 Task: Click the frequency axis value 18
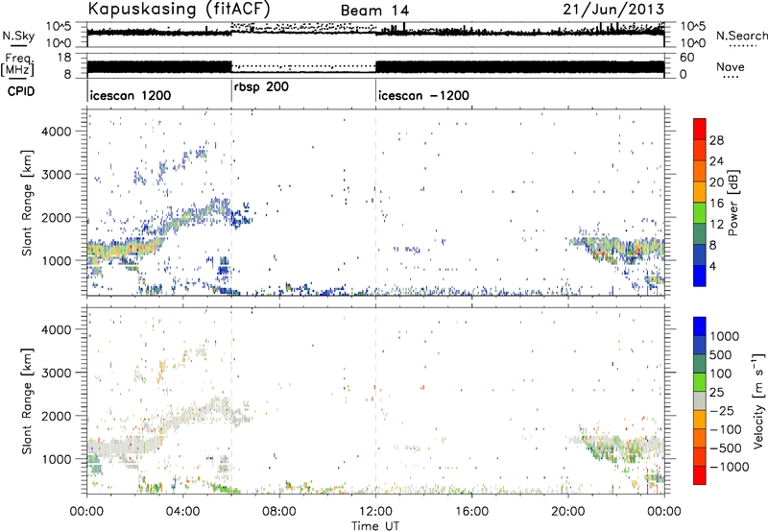pos(64,58)
